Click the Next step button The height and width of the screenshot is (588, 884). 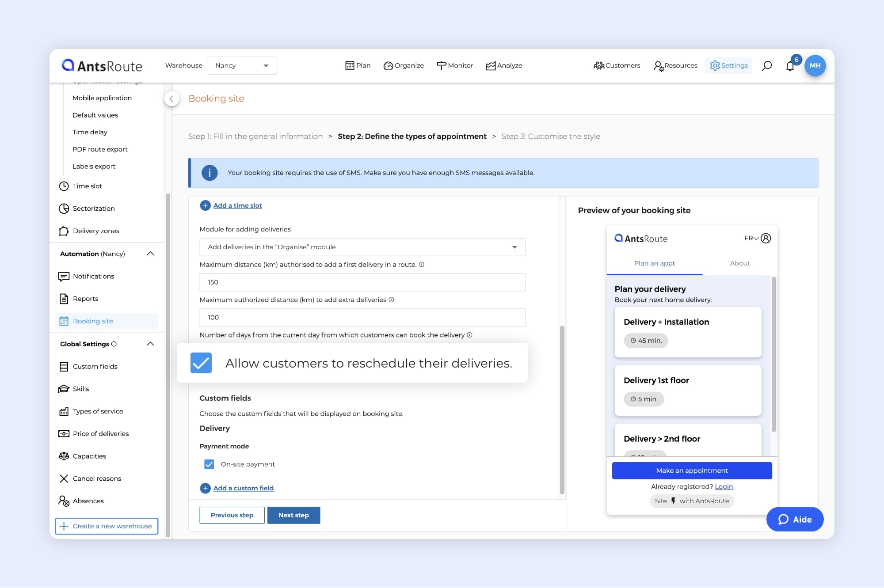point(293,515)
